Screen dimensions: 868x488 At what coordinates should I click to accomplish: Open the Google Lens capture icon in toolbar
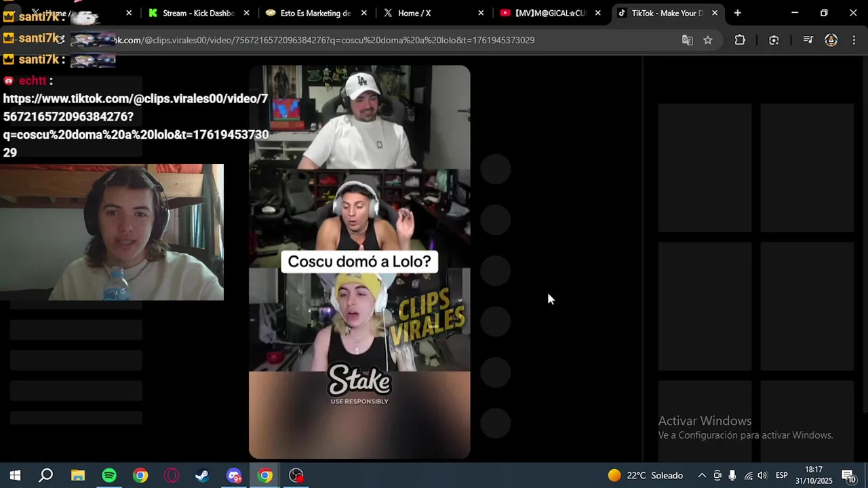(x=774, y=40)
